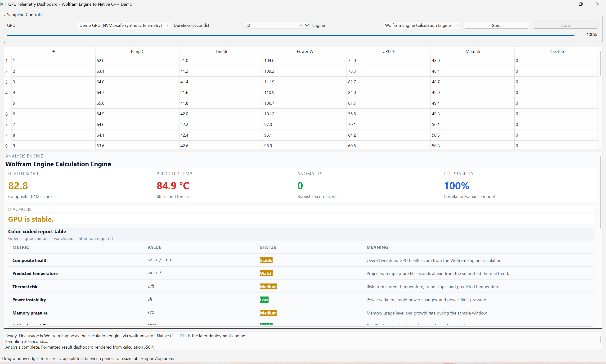Click the report panel vertical scrollbar

(x=600, y=192)
